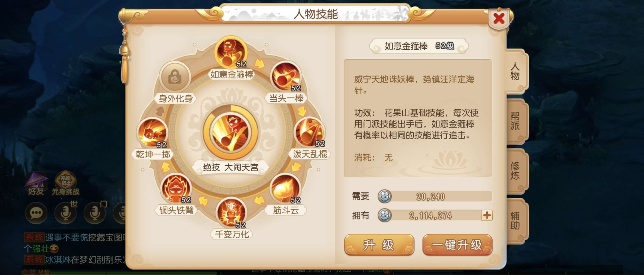Select the 人物 tab
The width and height of the screenshot is (644, 275).
point(516,71)
